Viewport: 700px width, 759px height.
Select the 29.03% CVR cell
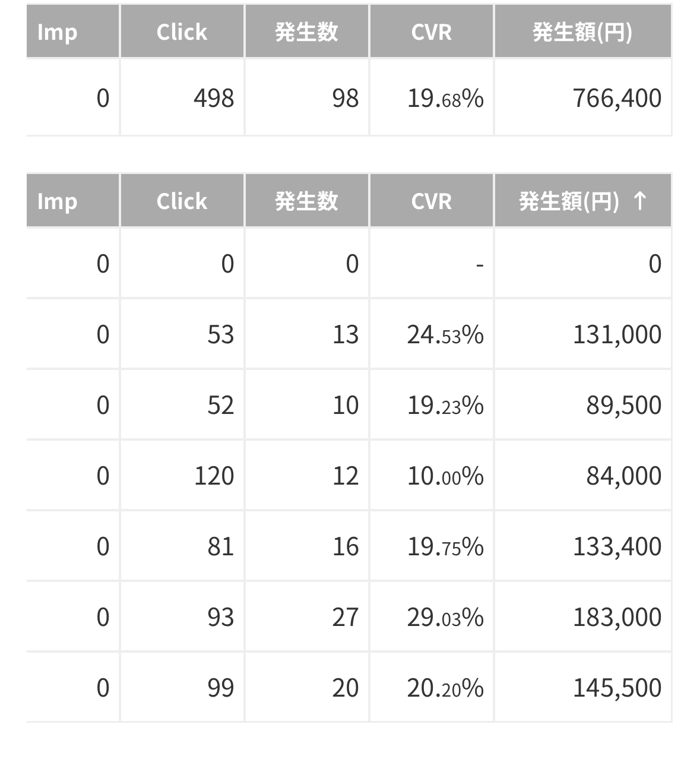pyautogui.click(x=445, y=617)
